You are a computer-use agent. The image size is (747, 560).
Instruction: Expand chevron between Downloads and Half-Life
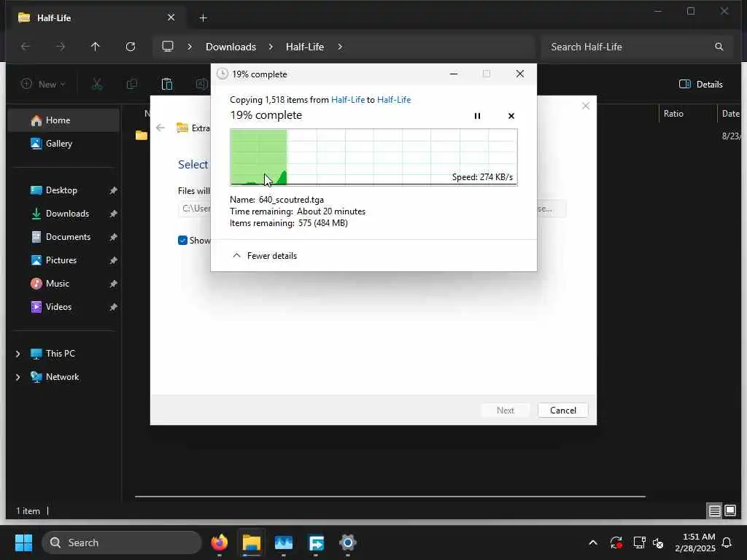(x=271, y=47)
